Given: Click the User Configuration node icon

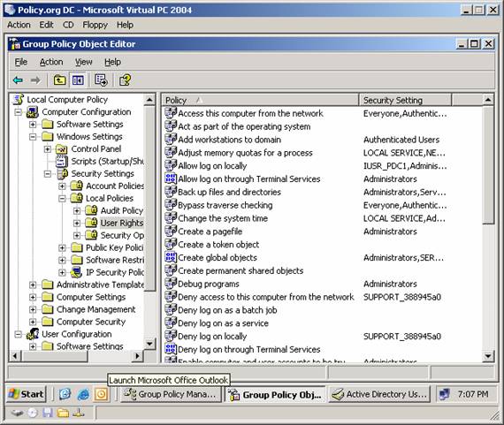Looking at the screenshot, I should (33, 334).
